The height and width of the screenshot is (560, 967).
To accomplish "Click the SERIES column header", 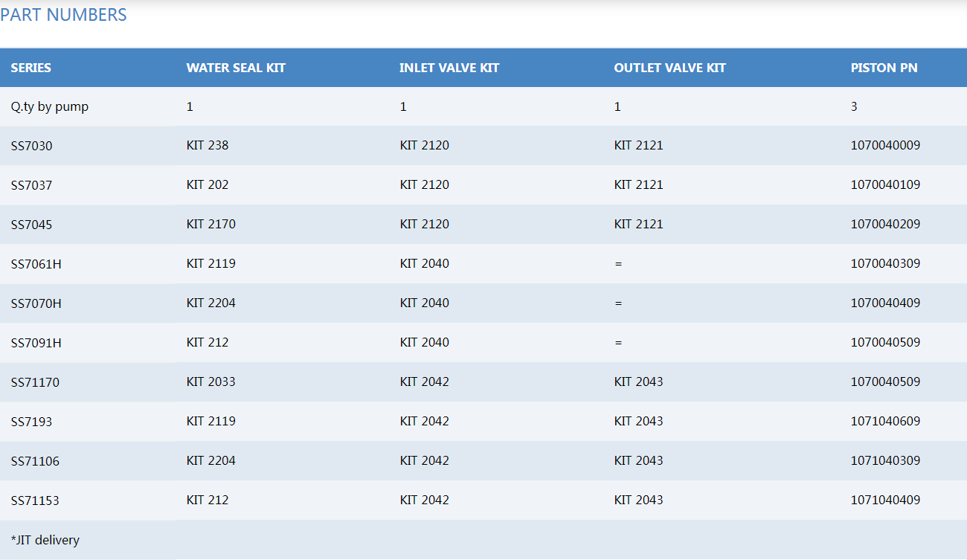I will tap(31, 68).
